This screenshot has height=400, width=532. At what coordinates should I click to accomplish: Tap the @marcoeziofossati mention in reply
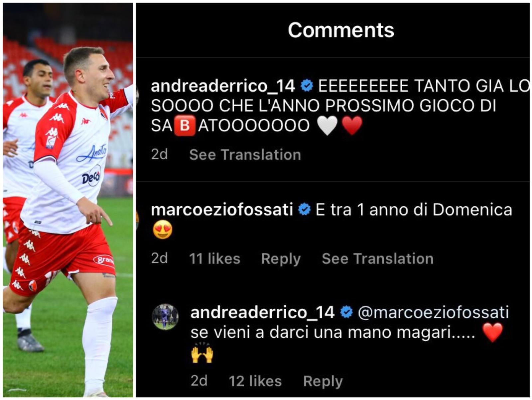pyautogui.click(x=433, y=312)
